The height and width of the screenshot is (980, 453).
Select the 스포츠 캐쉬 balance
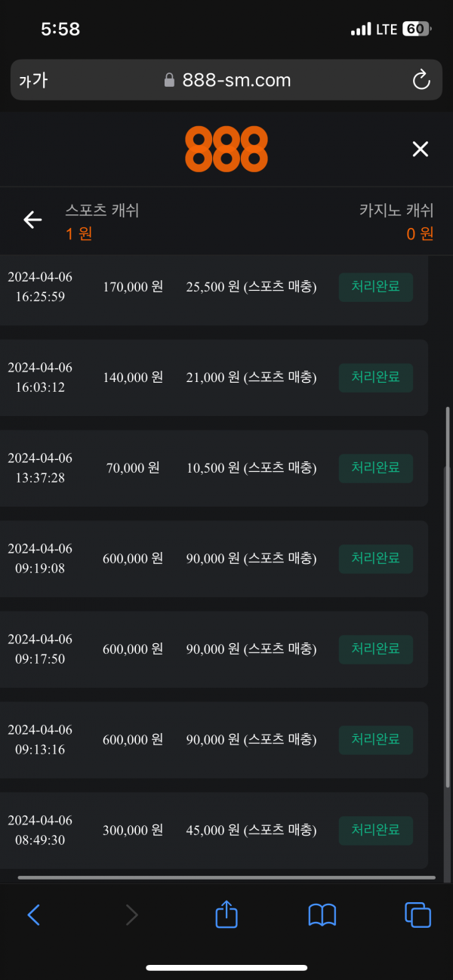102,222
